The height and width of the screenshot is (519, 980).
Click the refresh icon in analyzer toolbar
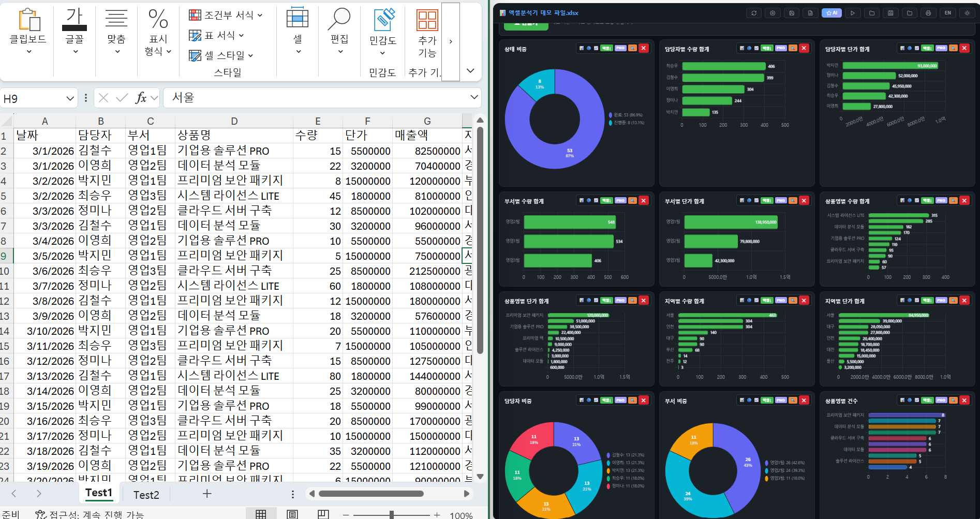coord(753,13)
